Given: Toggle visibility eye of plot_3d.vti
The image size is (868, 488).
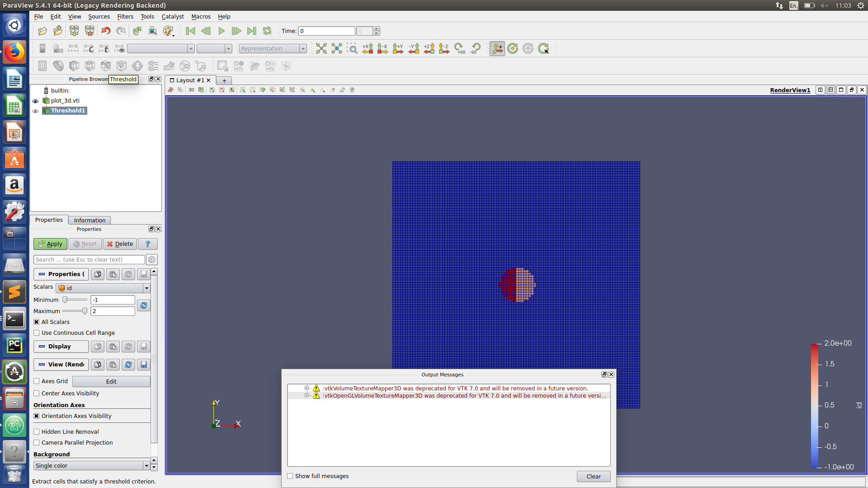Looking at the screenshot, I should [35, 101].
